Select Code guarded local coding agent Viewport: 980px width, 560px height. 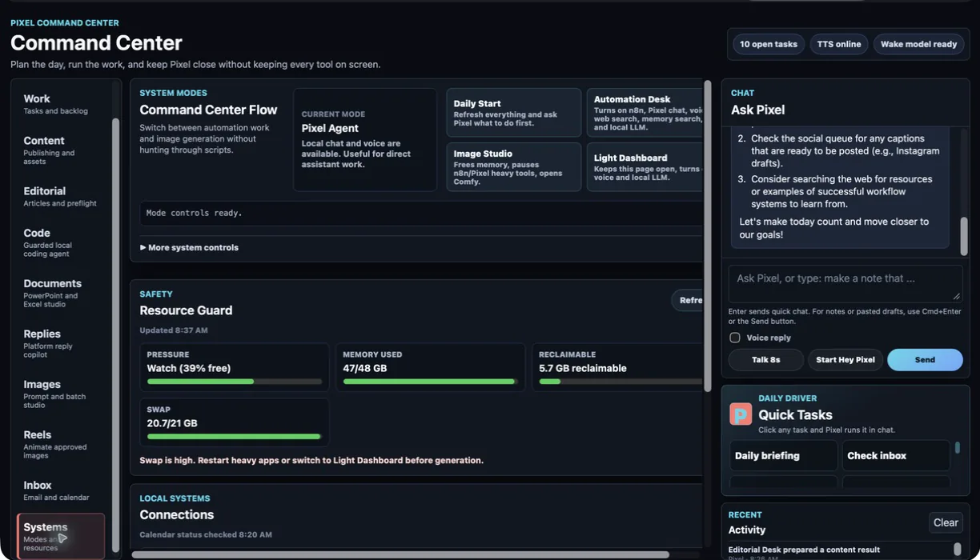point(61,242)
